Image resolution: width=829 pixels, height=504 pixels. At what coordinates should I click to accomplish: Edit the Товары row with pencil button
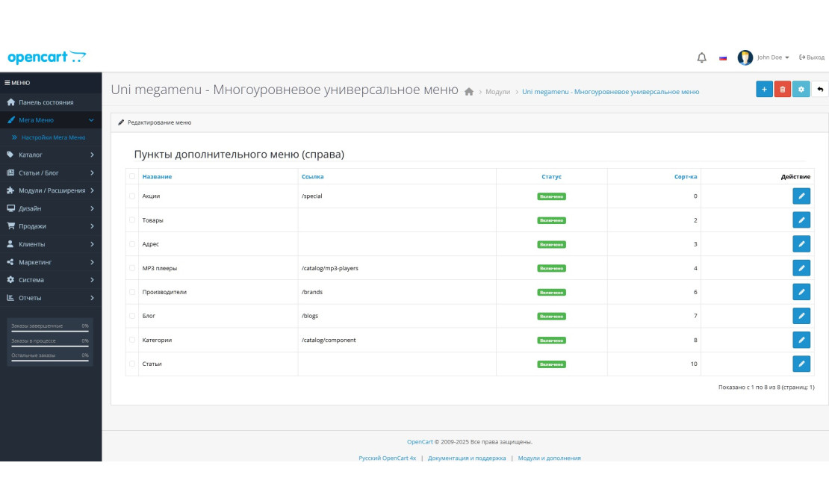click(x=801, y=220)
